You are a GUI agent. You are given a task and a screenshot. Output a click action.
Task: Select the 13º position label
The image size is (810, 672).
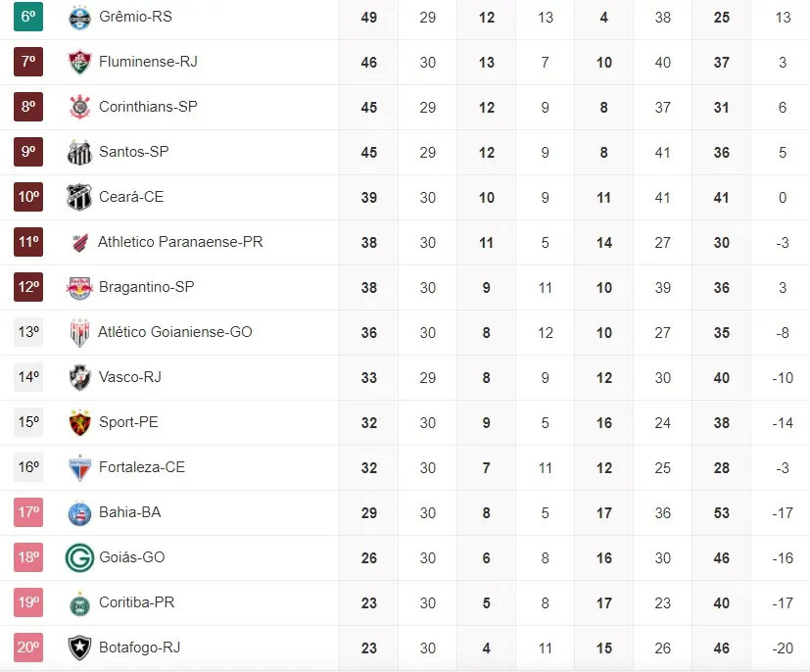point(28,332)
